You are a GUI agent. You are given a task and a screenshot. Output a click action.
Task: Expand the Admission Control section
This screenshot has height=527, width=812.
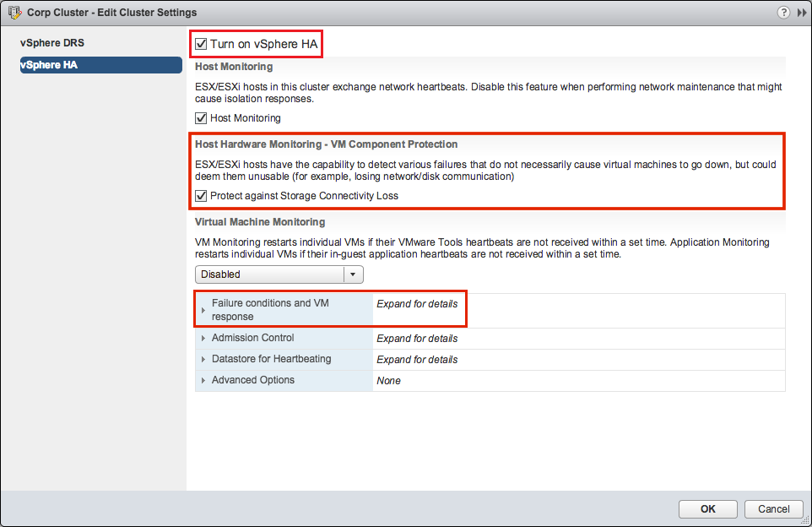[x=203, y=339]
